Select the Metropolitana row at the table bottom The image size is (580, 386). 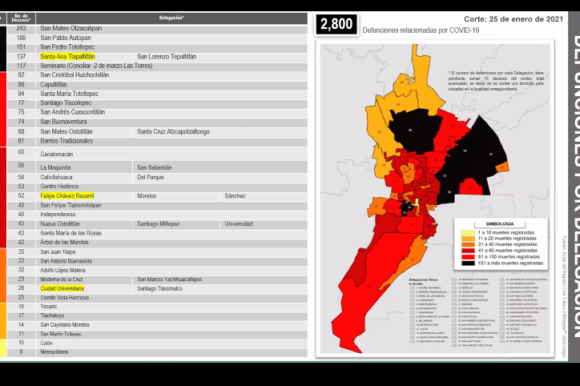coord(157,352)
